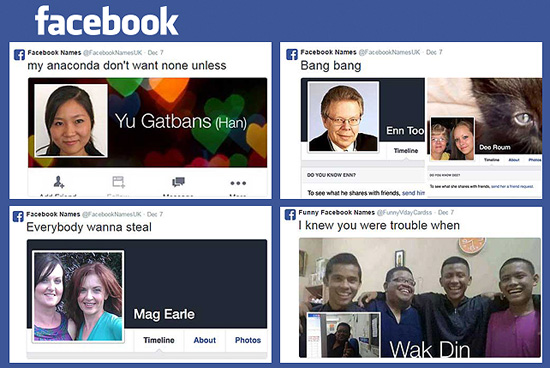The image size is (550, 368).
Task: Open Yu Gatbans profile picture
Action: (x=71, y=120)
